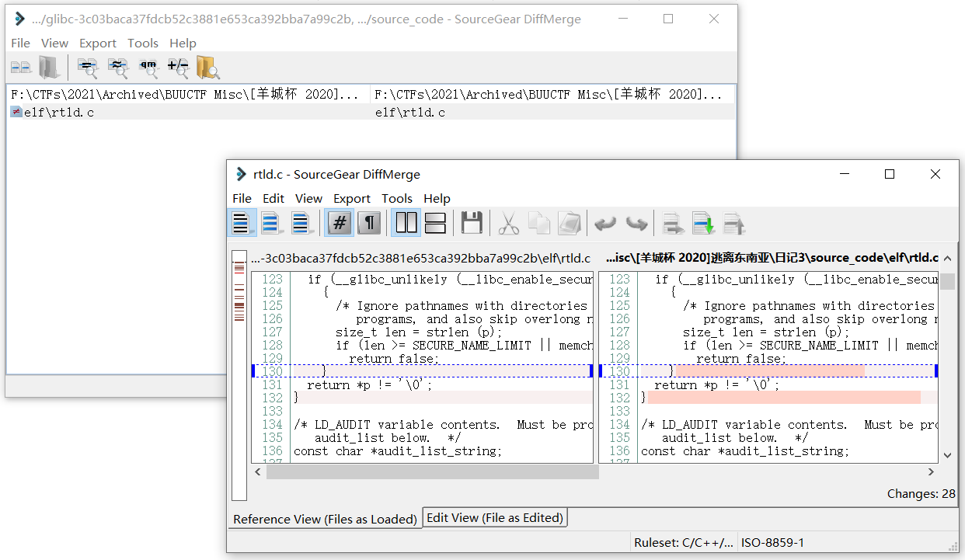The height and width of the screenshot is (560, 965).
Task: Click the Save file floppy disk icon
Action: [472, 224]
